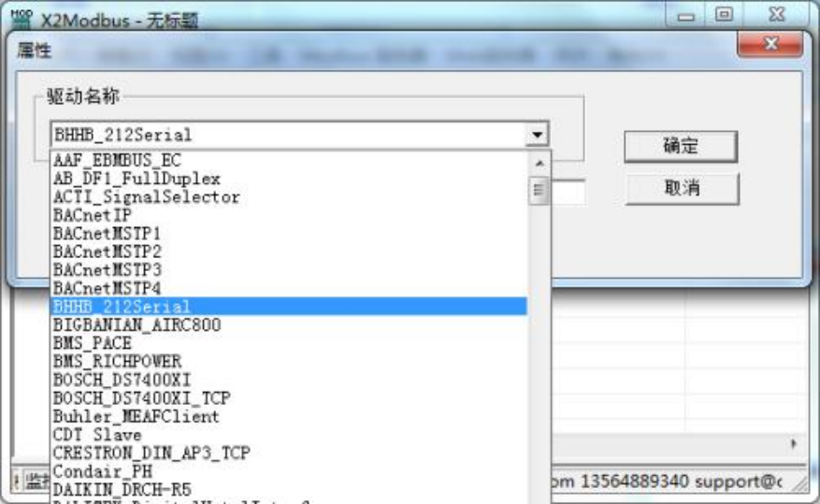This screenshot has height=504, width=820.
Task: Click the driver list scrollbar thumb
Action: coord(539,191)
